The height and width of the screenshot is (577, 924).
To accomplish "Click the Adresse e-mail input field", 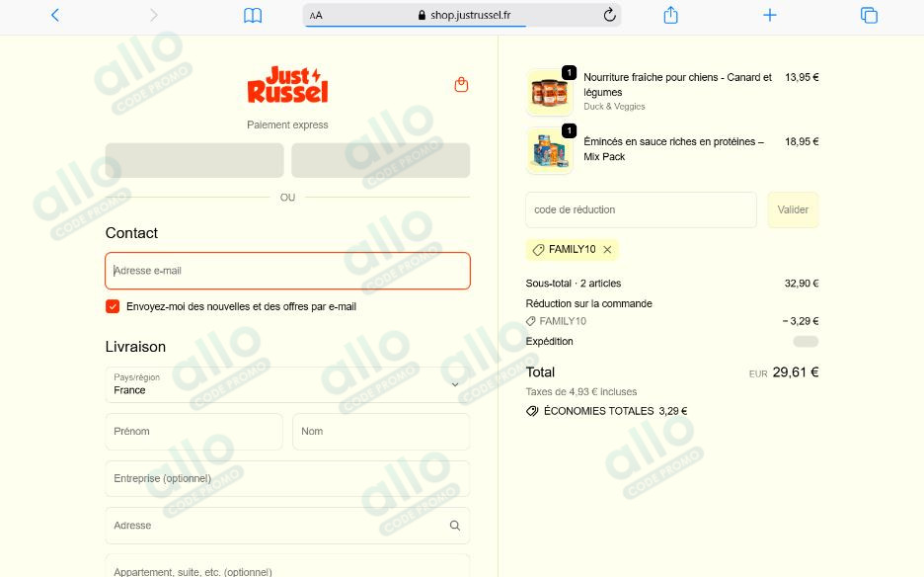I will 287,270.
